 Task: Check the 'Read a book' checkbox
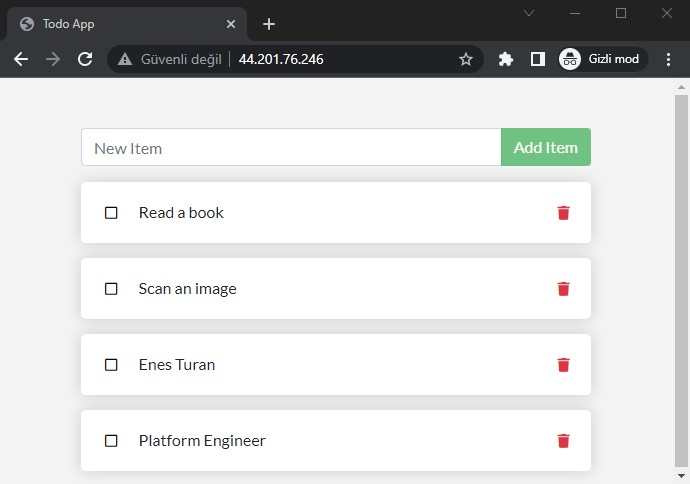(x=111, y=213)
